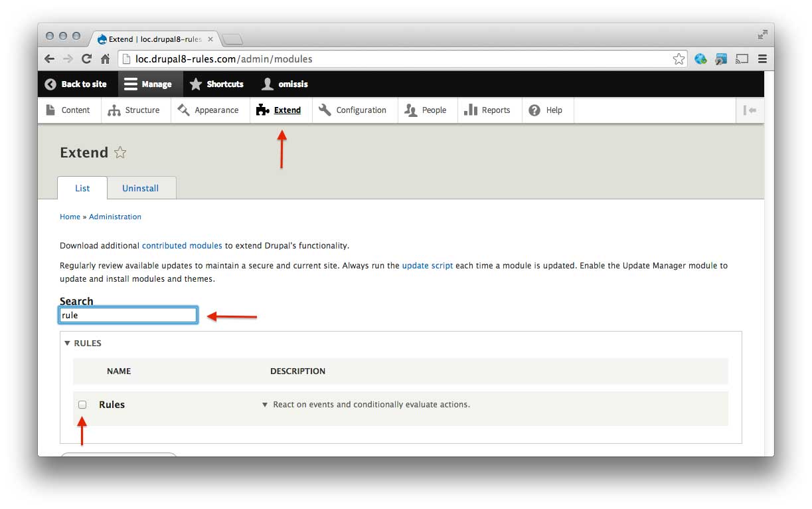
Task: Open the browser home page icon
Action: pos(105,59)
